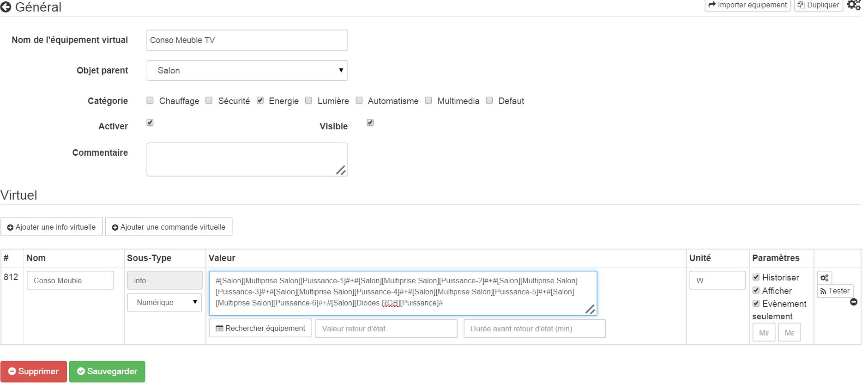868x384 pixels.
Task: Toggle the Multimedia category checkbox
Action: (x=428, y=100)
